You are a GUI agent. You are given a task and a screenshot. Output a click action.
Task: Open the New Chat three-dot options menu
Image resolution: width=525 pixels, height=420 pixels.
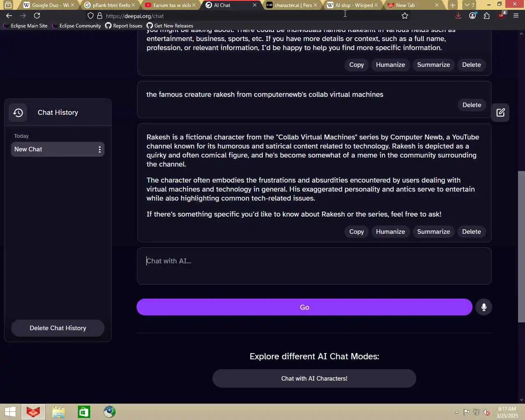pyautogui.click(x=100, y=149)
